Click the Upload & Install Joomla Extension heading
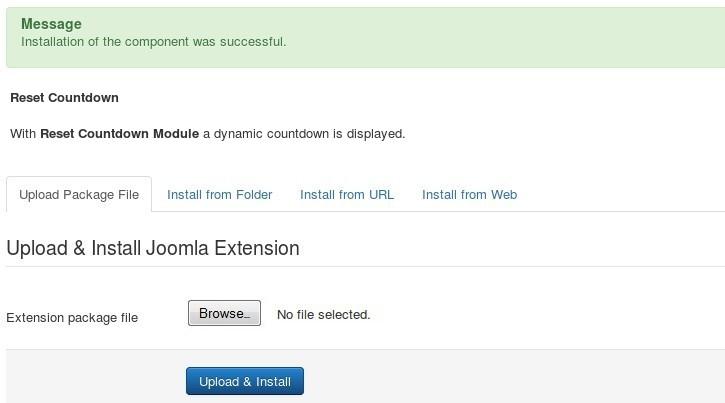This screenshot has width=725, height=403. coord(153,248)
